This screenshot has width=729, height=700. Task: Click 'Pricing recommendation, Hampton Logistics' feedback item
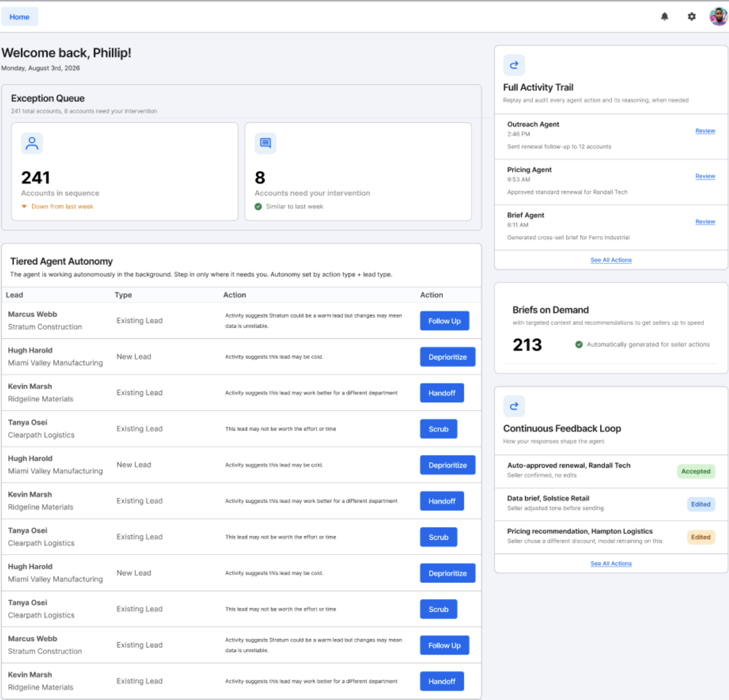pyautogui.click(x=580, y=531)
